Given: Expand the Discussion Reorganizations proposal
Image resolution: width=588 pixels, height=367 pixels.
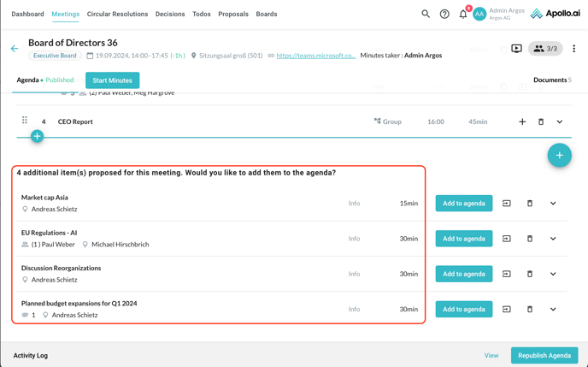Looking at the screenshot, I should pos(553,274).
